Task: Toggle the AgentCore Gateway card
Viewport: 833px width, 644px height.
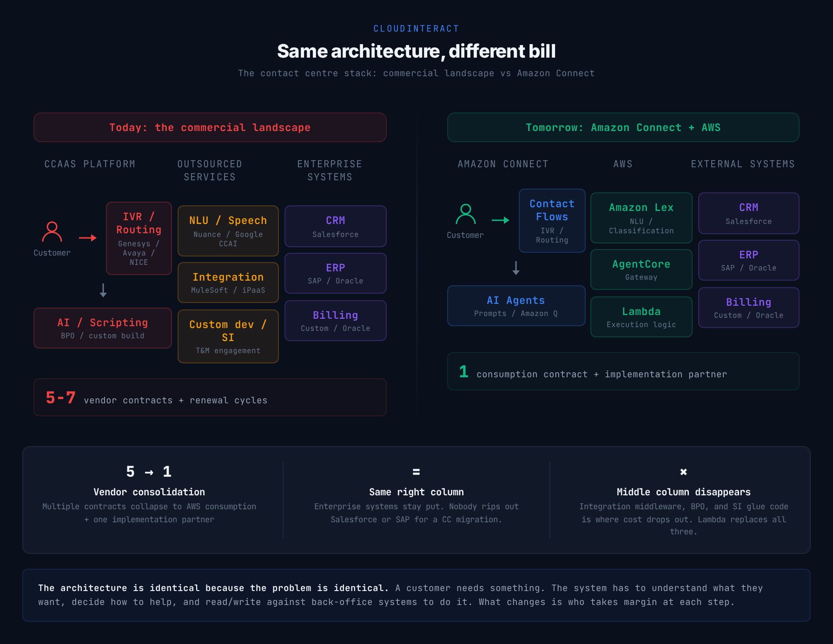Action: click(x=641, y=269)
